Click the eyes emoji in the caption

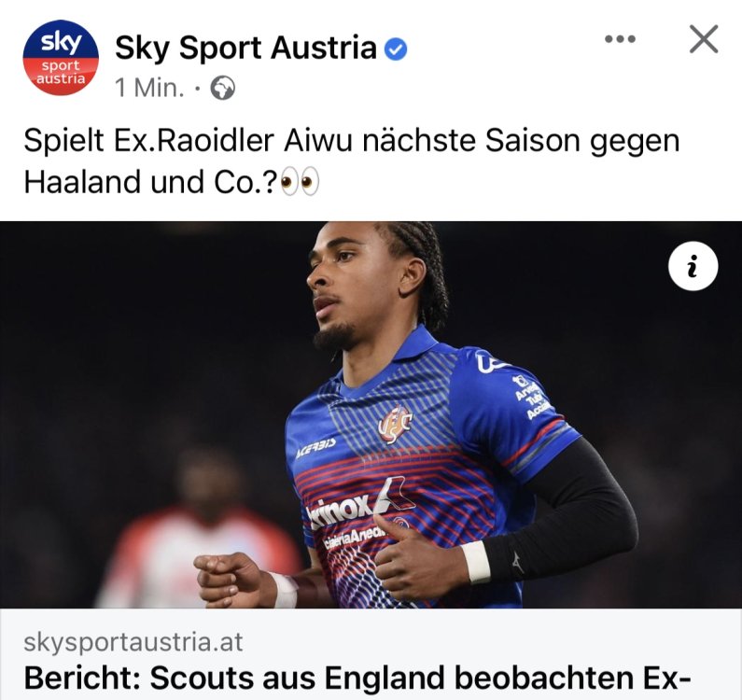click(x=300, y=182)
